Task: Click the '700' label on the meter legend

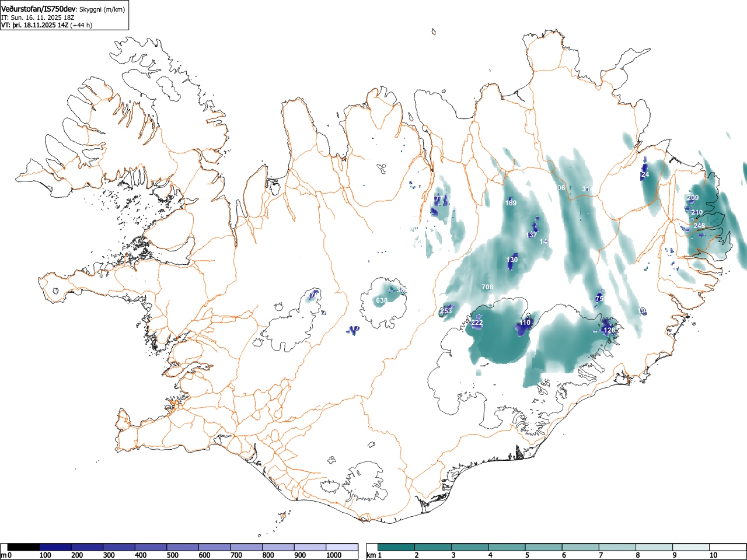Action: coord(236,555)
